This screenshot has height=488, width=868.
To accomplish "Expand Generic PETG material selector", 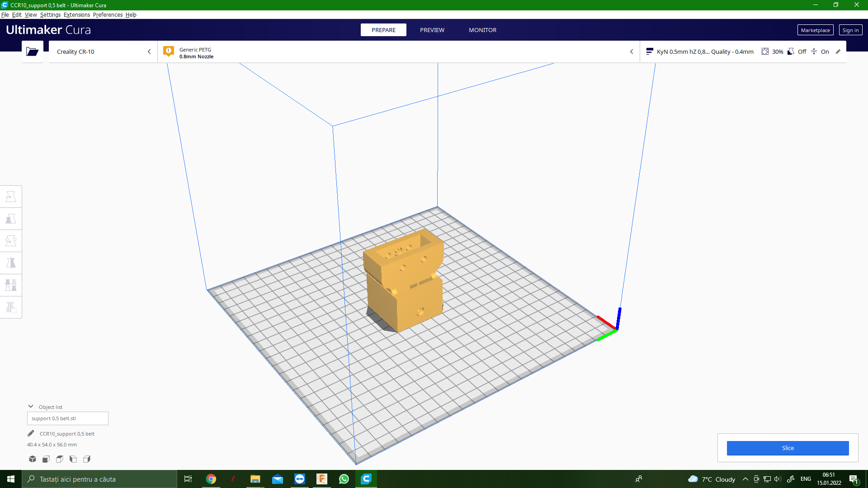I will tap(398, 52).
